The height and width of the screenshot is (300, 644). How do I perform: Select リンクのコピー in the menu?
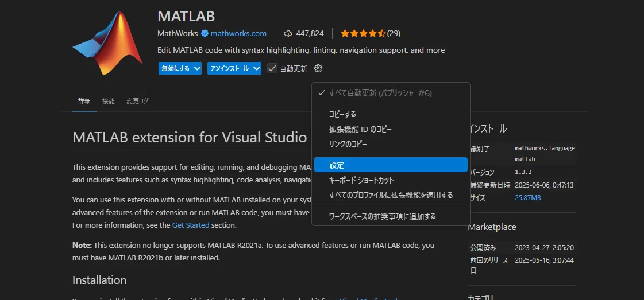pos(391,144)
